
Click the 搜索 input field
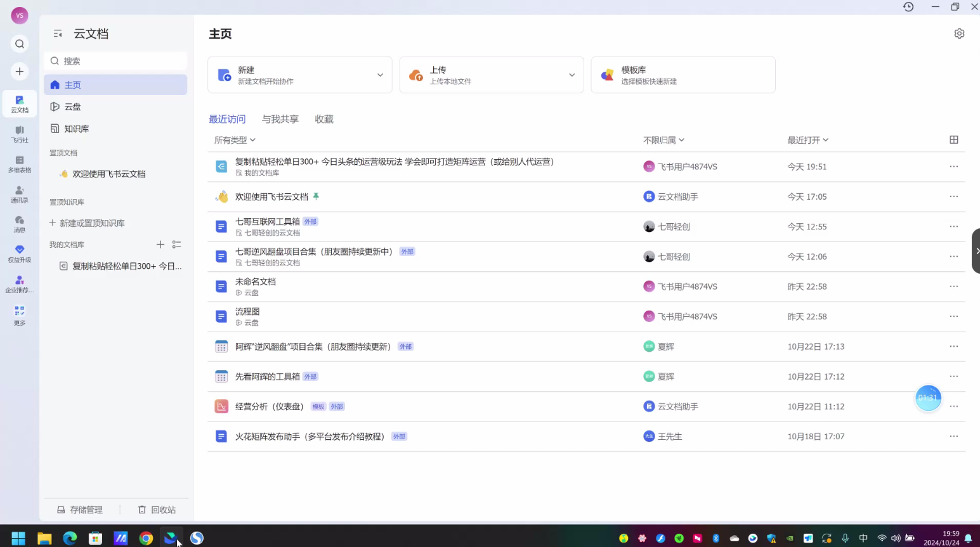click(115, 61)
